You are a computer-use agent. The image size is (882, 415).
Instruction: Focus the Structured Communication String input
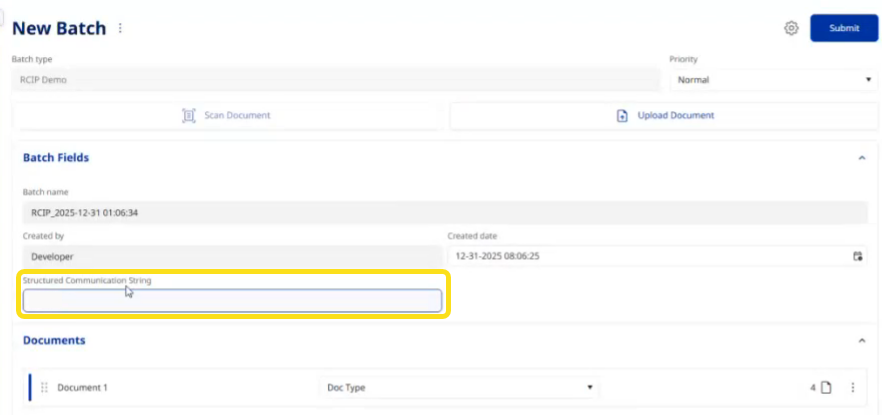[232, 300]
